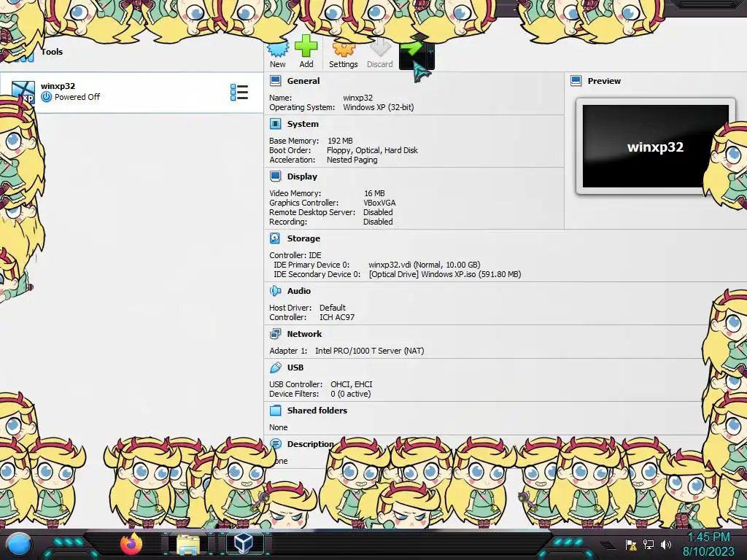The width and height of the screenshot is (747, 560).
Task: Open the machine Settings gear button
Action: 343,53
